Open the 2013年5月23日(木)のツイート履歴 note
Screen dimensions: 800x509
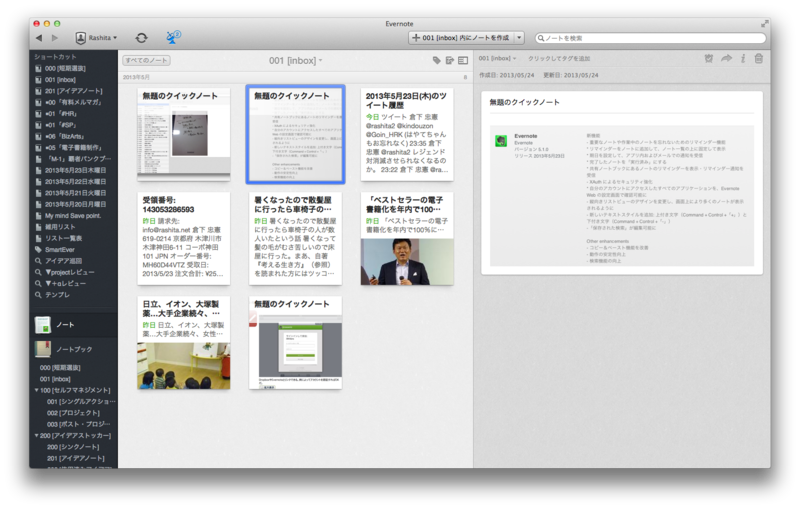[x=407, y=134]
